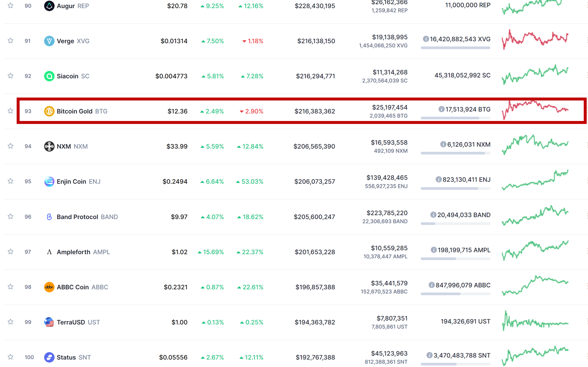Open the Enjin Coin name link
The width and height of the screenshot is (588, 367).
click(71, 182)
